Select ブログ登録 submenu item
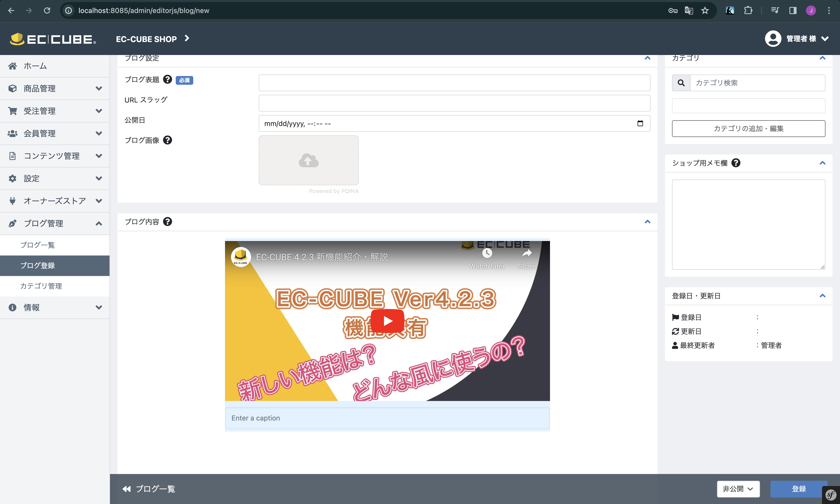Image resolution: width=840 pixels, height=504 pixels. pos(55,265)
